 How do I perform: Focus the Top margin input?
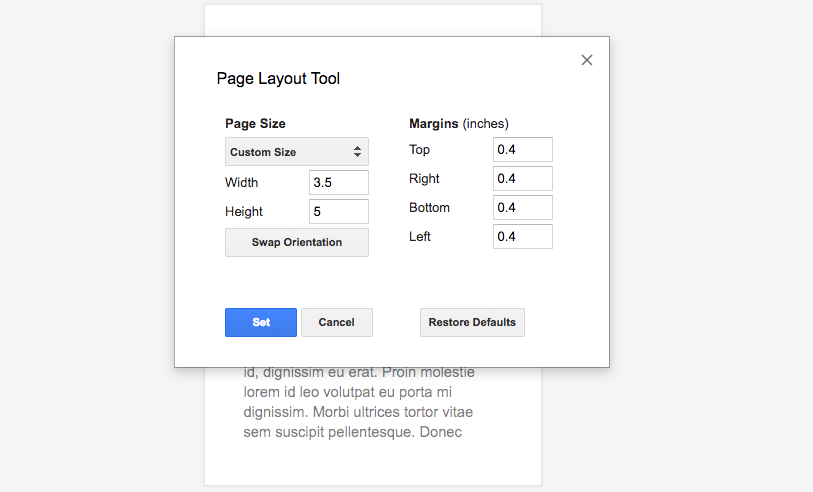click(x=522, y=150)
